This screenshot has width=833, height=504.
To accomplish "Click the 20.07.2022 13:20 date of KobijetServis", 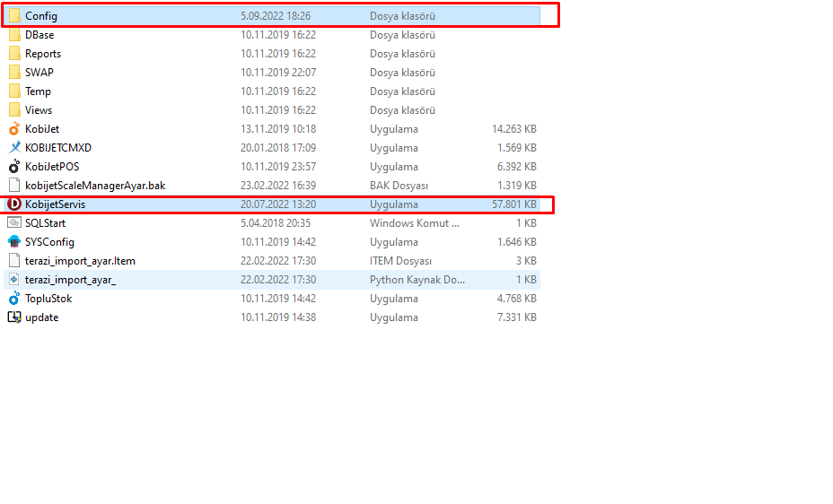I will [278, 204].
